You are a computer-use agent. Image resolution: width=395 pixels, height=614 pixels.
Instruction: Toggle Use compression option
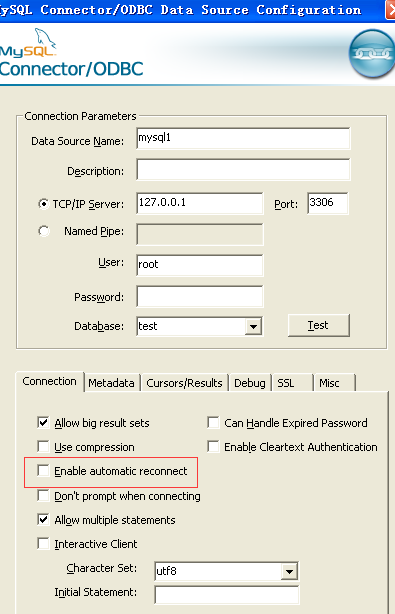point(43,446)
